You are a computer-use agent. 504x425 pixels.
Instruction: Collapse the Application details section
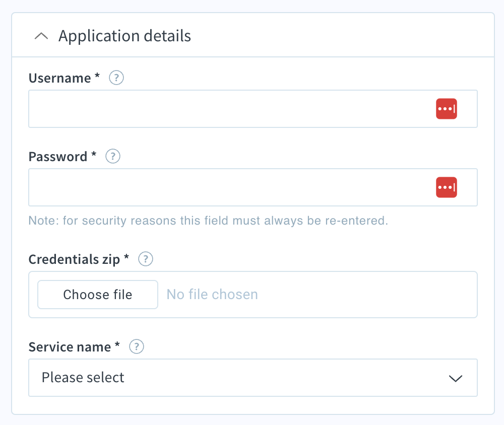coord(41,36)
